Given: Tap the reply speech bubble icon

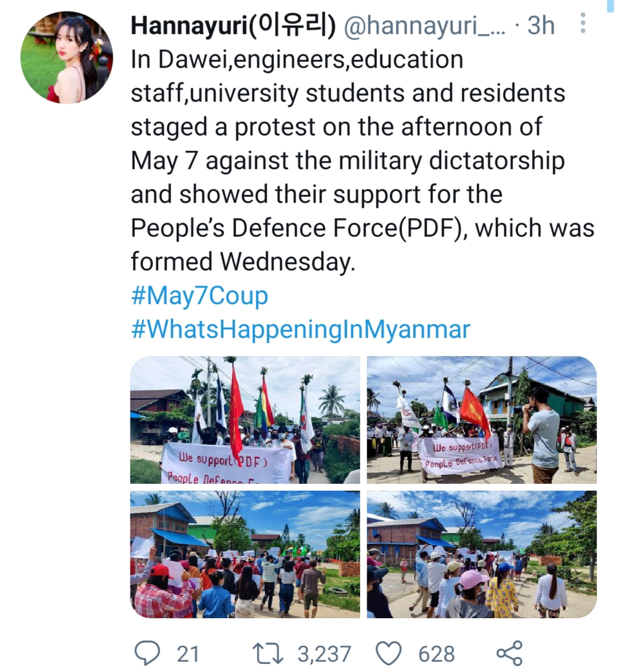Looking at the screenshot, I should pyautogui.click(x=148, y=653).
